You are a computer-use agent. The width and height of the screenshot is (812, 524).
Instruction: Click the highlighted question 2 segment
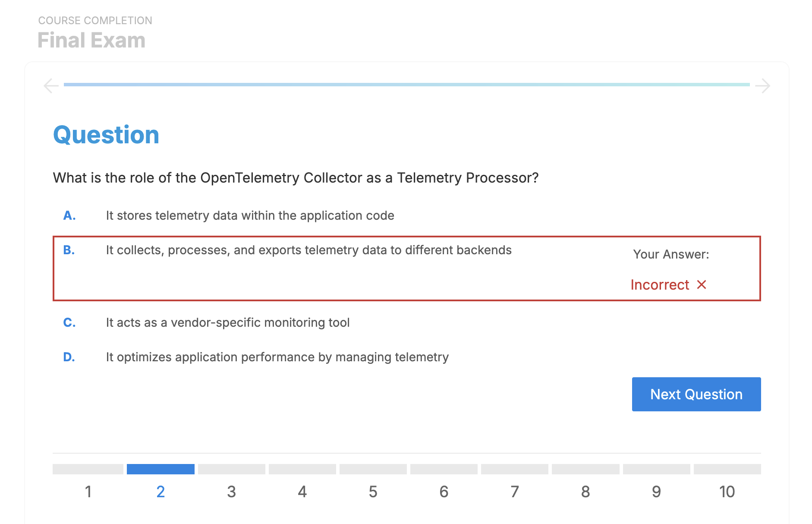point(161,469)
